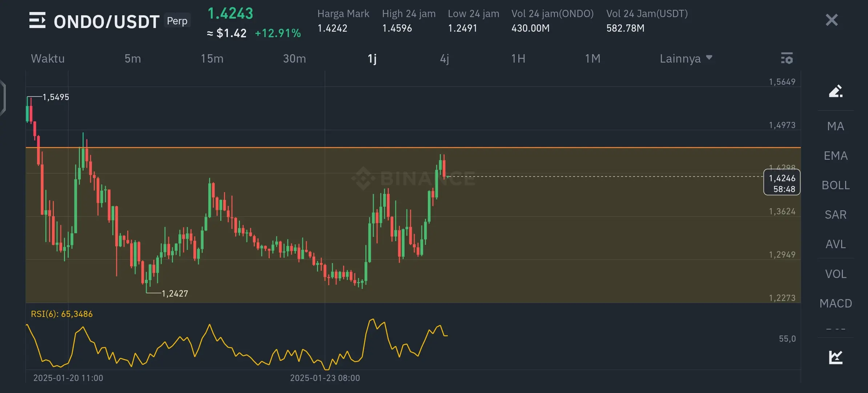The width and height of the screenshot is (868, 393).
Task: Select the 4j timeframe
Action: pos(445,59)
